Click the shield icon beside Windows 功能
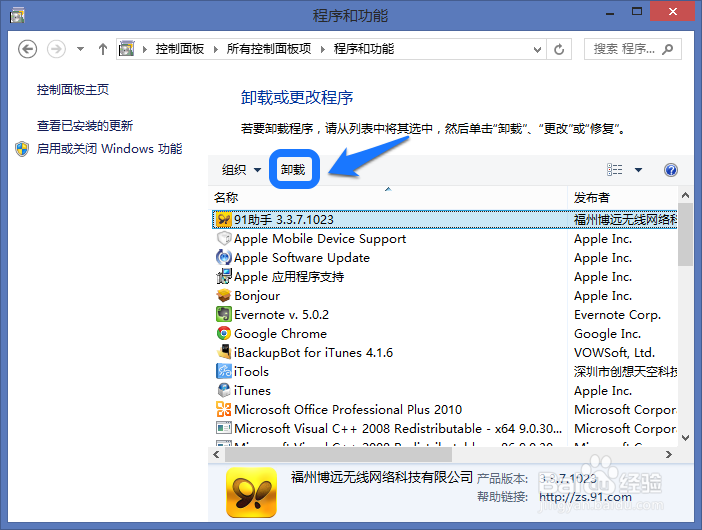 (22, 149)
